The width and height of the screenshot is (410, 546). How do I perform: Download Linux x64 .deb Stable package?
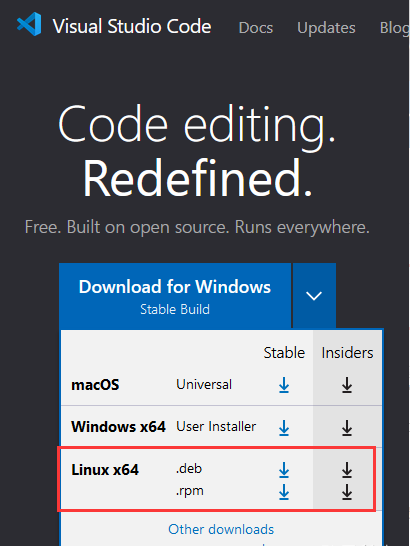click(x=284, y=470)
